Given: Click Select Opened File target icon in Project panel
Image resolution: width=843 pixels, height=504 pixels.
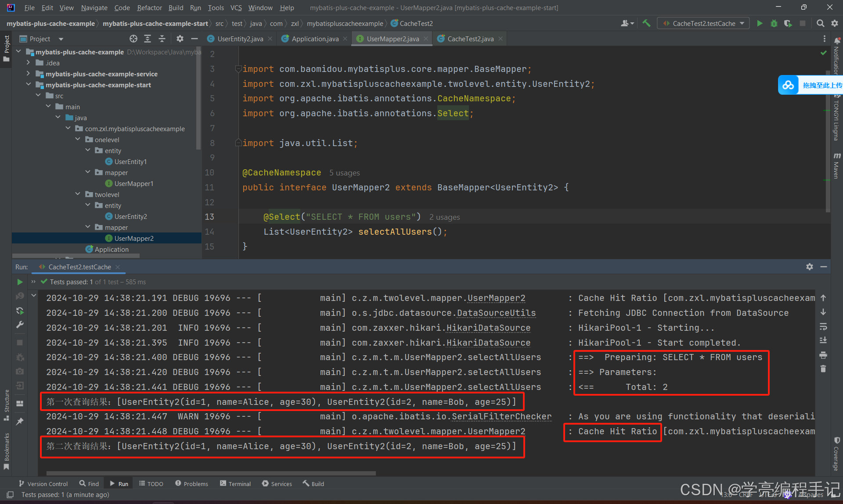Looking at the screenshot, I should click(x=133, y=39).
